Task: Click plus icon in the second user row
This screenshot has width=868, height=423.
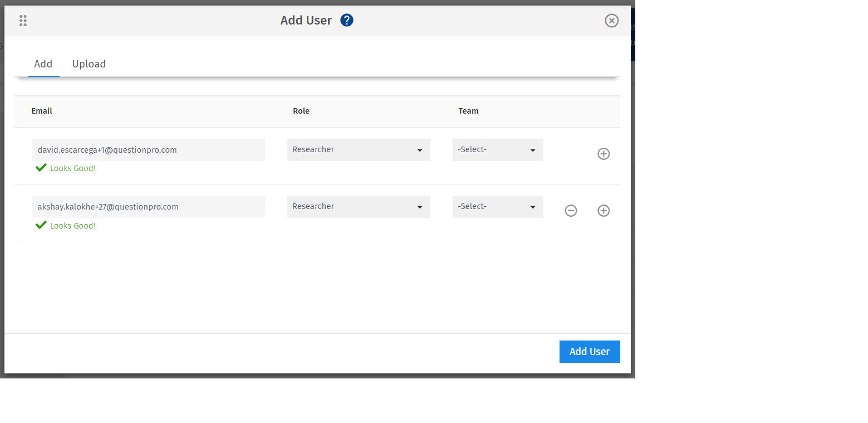Action: pos(604,211)
